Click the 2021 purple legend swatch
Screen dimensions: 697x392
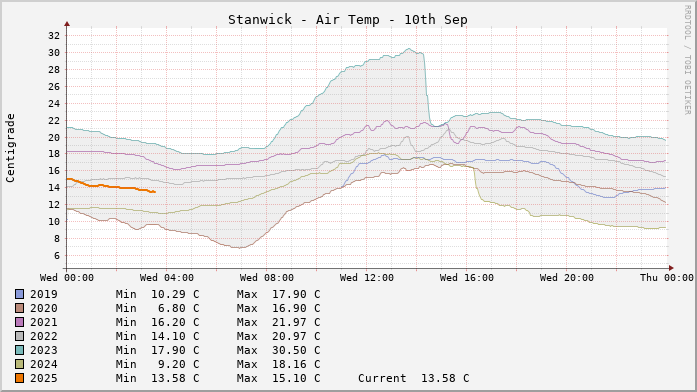pos(20,322)
